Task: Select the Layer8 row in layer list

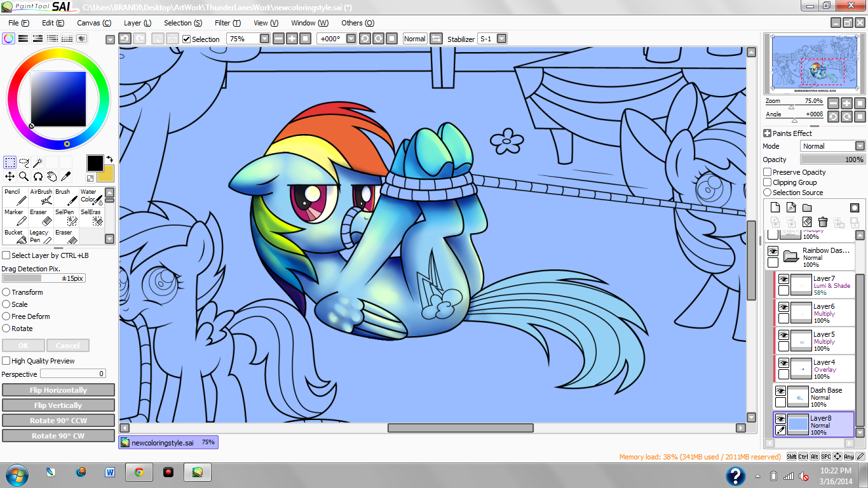Action: click(x=813, y=424)
